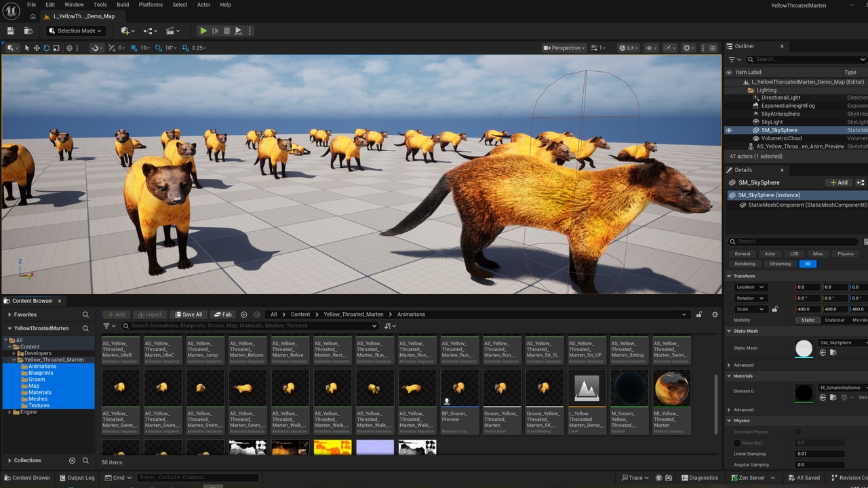Click the Static Mesh preview thumbnail

(804, 348)
